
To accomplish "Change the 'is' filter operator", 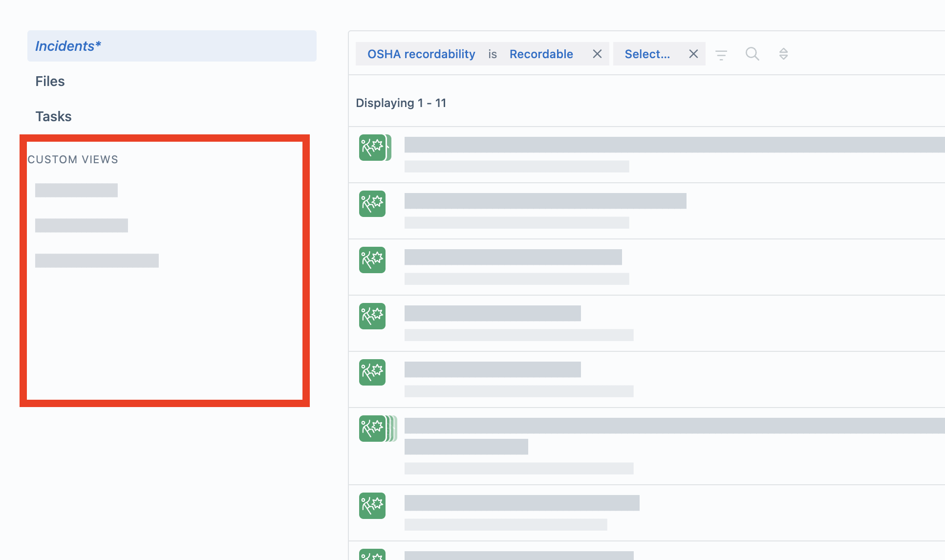I will (493, 54).
